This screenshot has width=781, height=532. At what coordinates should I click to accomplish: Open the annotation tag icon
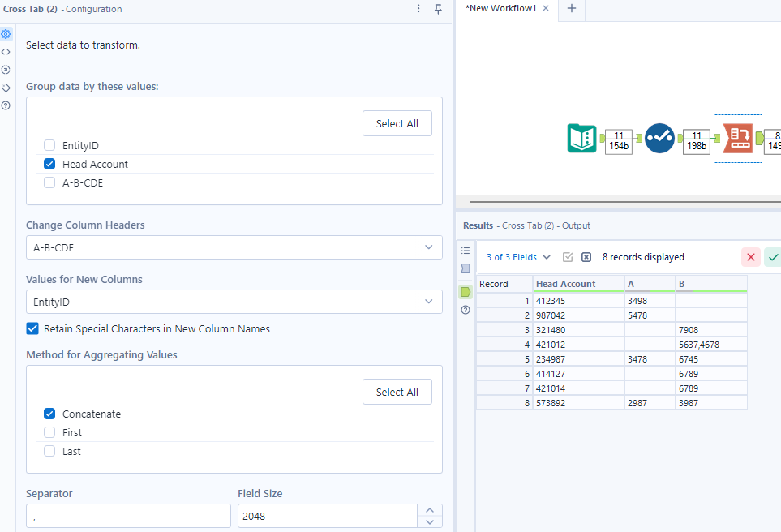coord(6,88)
